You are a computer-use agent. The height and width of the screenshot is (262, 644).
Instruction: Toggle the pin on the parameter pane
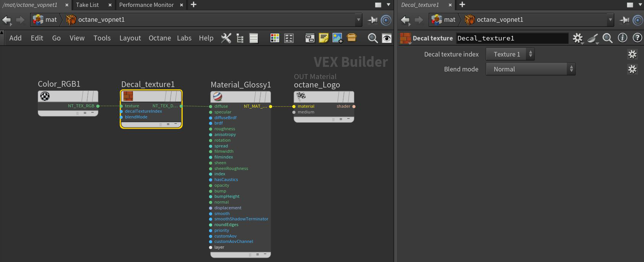pos(624,20)
